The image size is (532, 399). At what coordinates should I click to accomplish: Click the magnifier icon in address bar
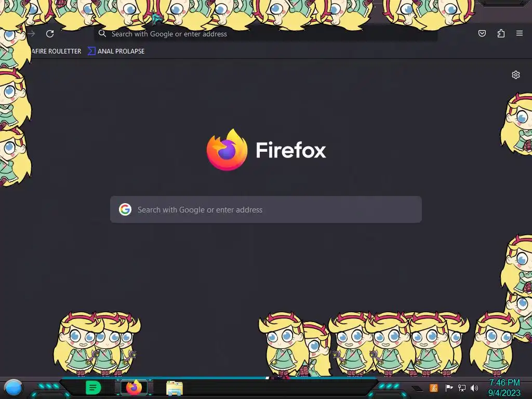coord(102,34)
